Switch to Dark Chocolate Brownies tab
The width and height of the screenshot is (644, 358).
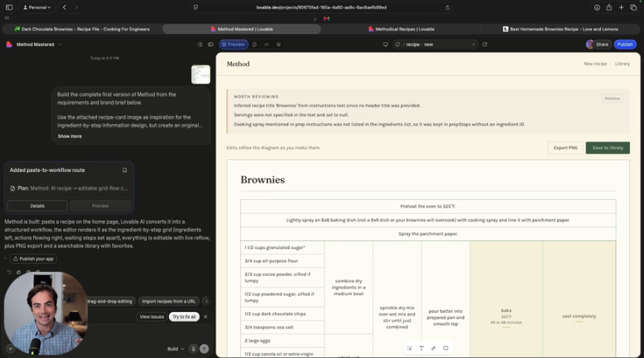(82, 29)
